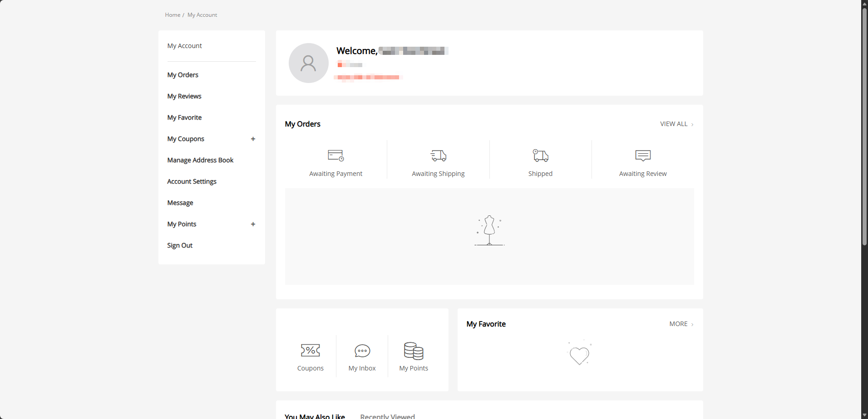Click the Awaiting Review message icon

click(x=643, y=156)
